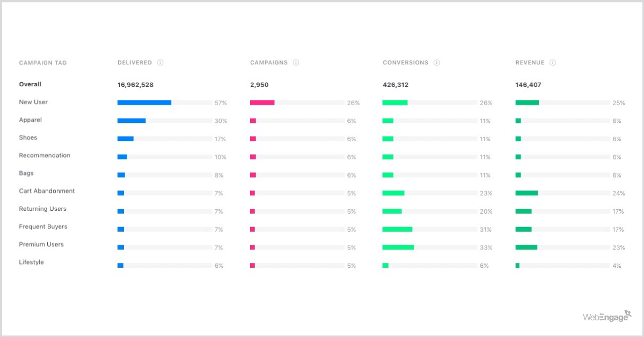Image resolution: width=644 pixels, height=337 pixels.
Task: Click the Cart Abandonment revenue bar
Action: coord(526,193)
